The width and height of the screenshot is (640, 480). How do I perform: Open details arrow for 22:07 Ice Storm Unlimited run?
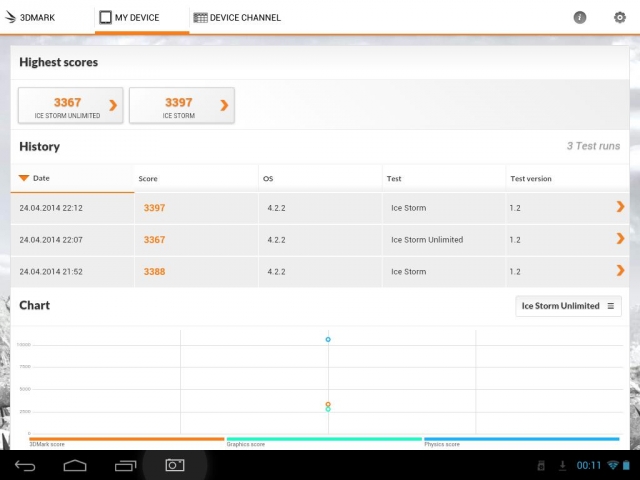point(620,238)
